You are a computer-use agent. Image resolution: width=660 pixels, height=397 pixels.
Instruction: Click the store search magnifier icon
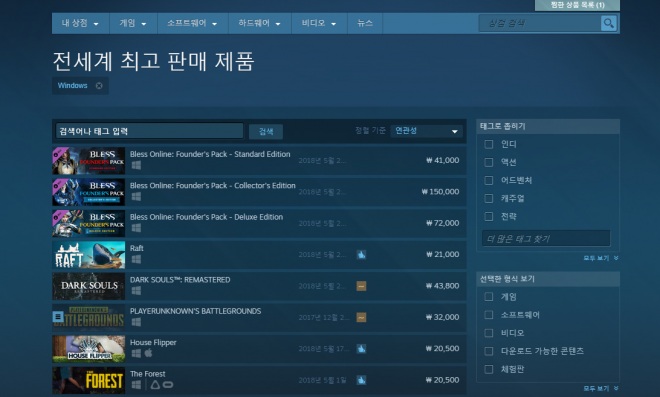coord(608,23)
